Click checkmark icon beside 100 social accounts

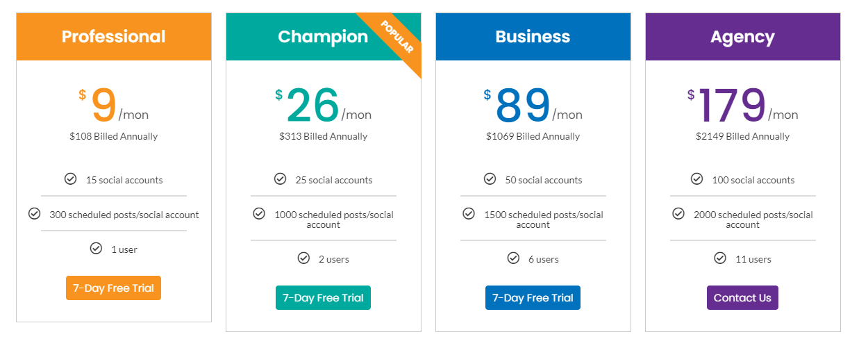[x=696, y=179]
